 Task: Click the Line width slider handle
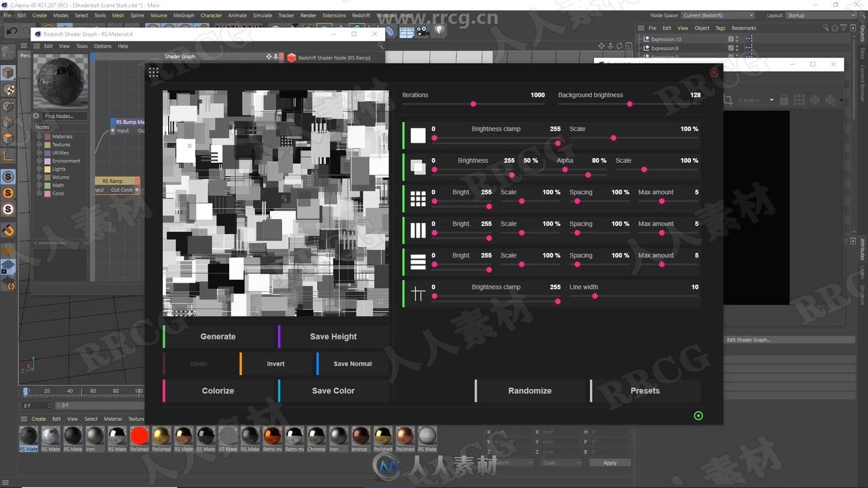(595, 296)
